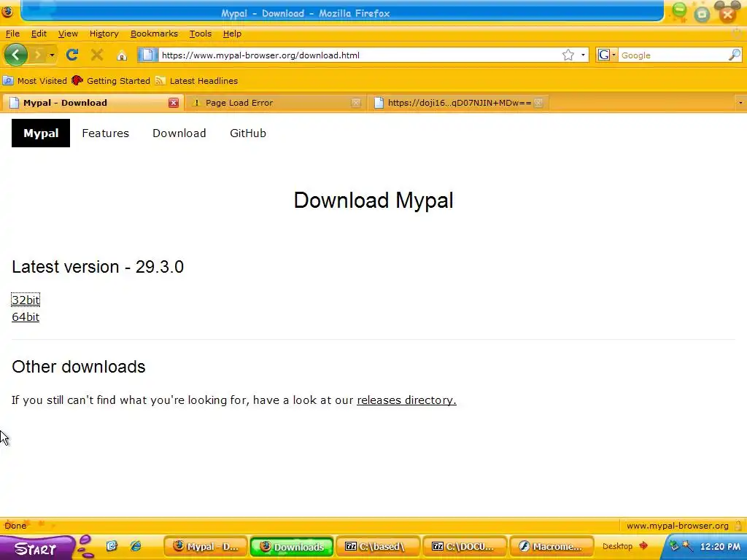Click the Google search box
Screen dimensions: 747x560
click(673, 55)
